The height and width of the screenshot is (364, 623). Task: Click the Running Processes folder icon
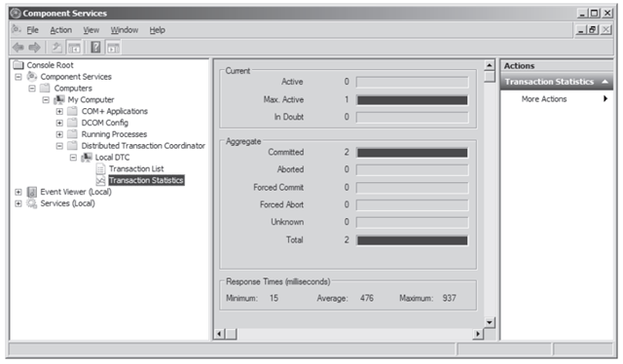[72, 134]
